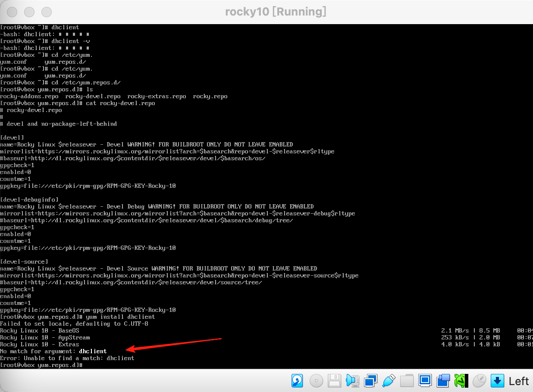Click the 'Rocky Linux 10 - Extras' line
The height and width of the screenshot is (392, 533).
coord(40,344)
